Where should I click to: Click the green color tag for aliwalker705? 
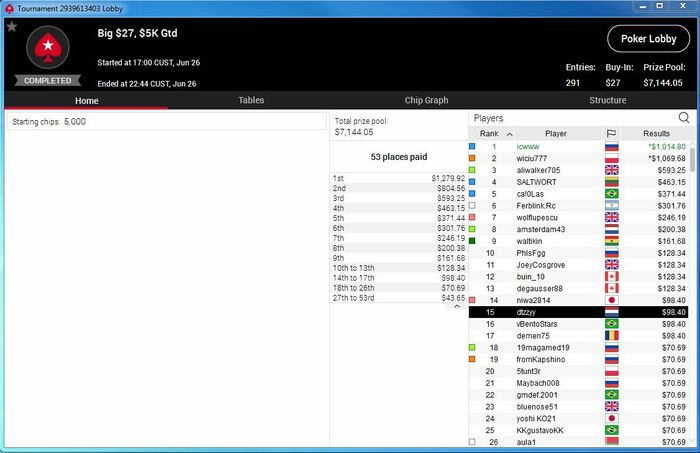[x=472, y=170]
